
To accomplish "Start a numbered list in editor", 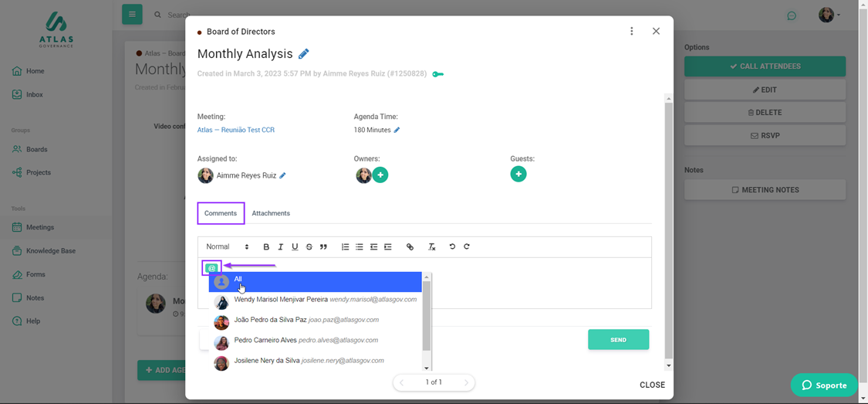I will (345, 247).
